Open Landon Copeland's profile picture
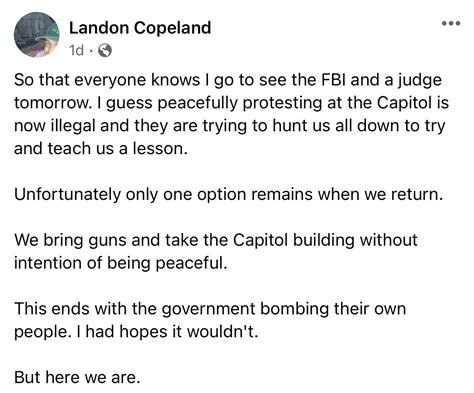 point(36,35)
